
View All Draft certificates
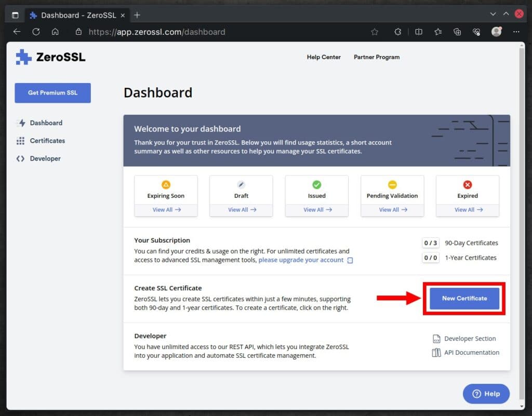pos(242,210)
